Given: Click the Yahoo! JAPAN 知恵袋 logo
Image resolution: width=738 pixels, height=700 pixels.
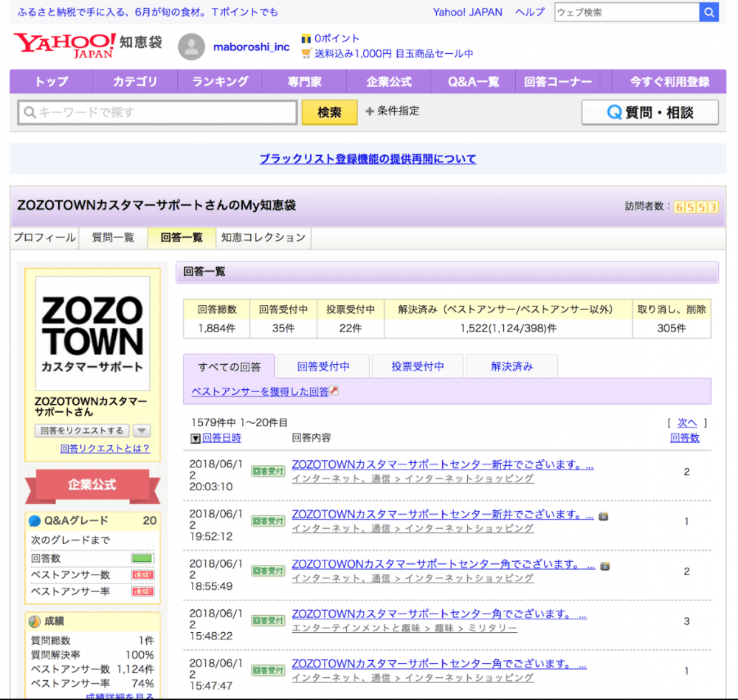Looking at the screenshot, I should click(88, 46).
